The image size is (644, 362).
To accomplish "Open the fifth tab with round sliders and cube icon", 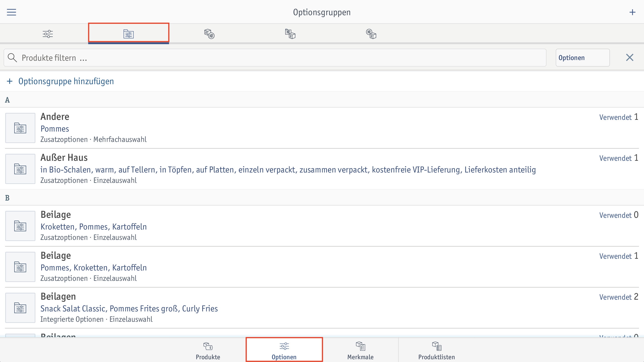I will pyautogui.click(x=371, y=34).
